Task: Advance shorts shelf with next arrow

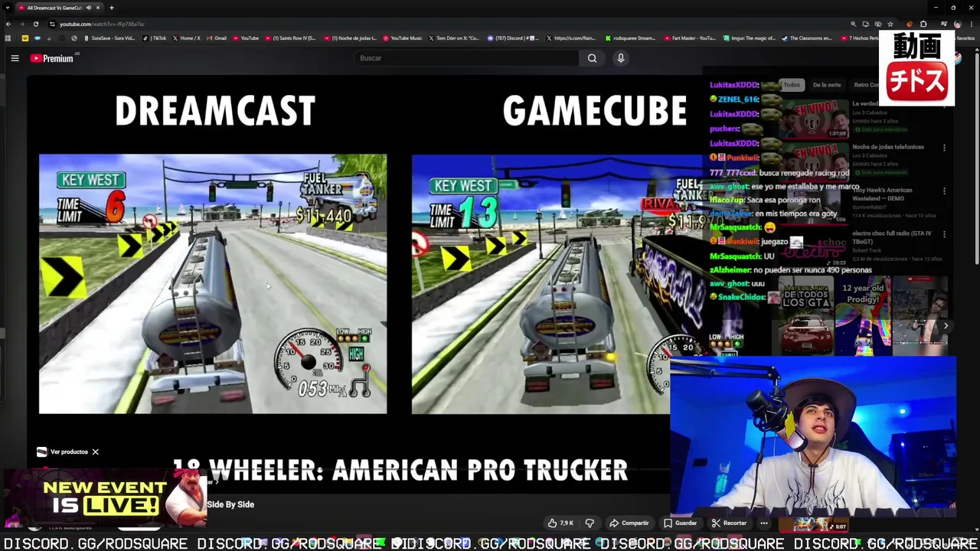Action: [946, 326]
